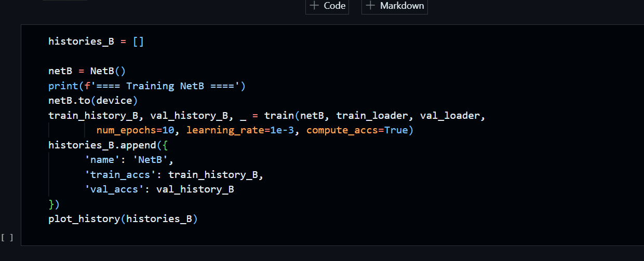Add a new Markdown cell
Image resolution: width=644 pixels, height=261 pixels.
point(395,6)
